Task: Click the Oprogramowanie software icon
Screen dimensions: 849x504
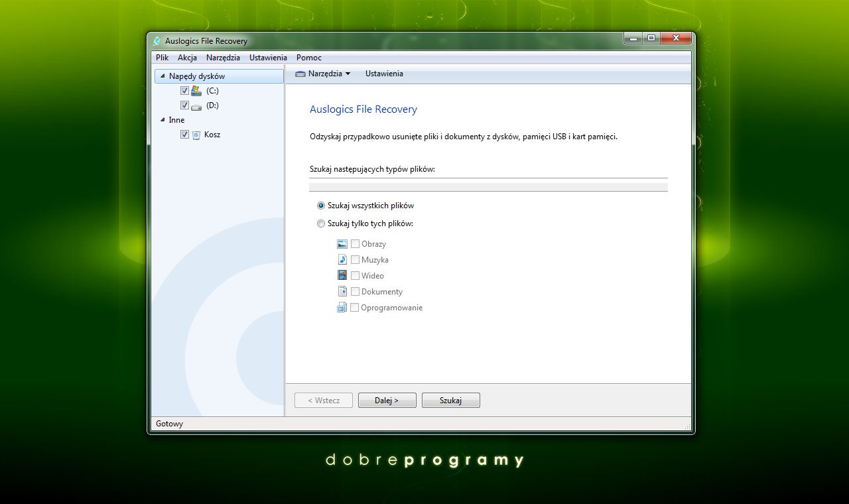Action: click(342, 308)
